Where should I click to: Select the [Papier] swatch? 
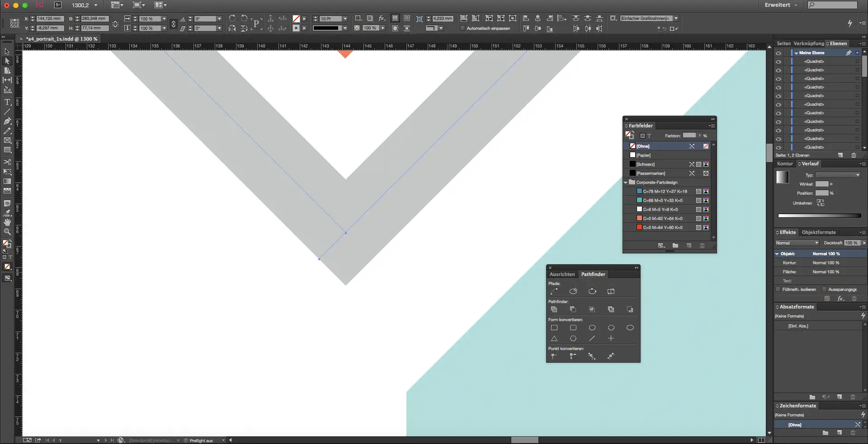click(644, 155)
